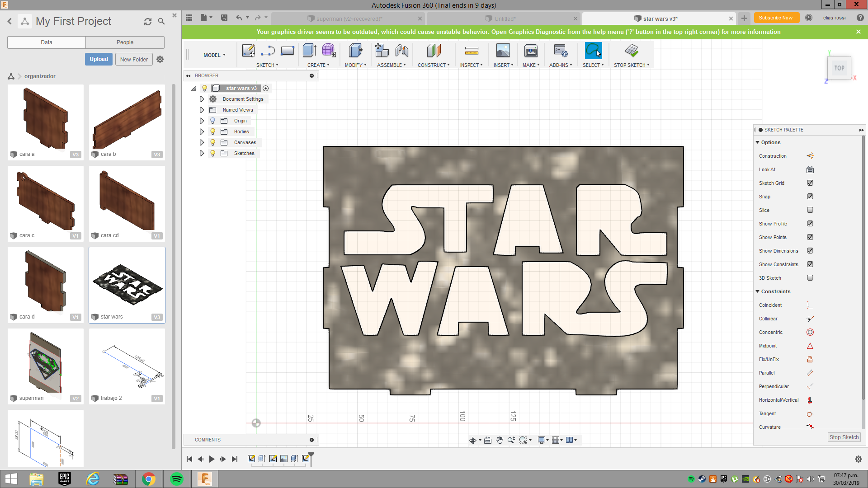Open the MODIFY menu
868x488 pixels.
355,65
